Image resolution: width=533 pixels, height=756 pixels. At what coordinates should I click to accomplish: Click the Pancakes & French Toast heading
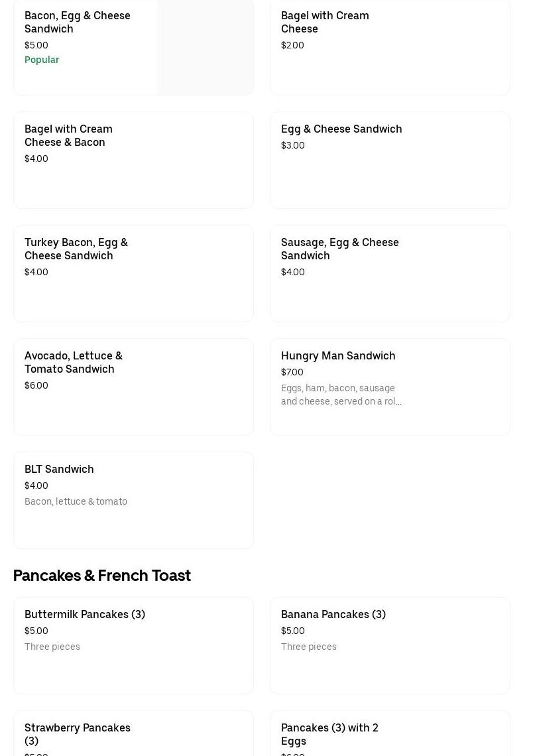102,575
